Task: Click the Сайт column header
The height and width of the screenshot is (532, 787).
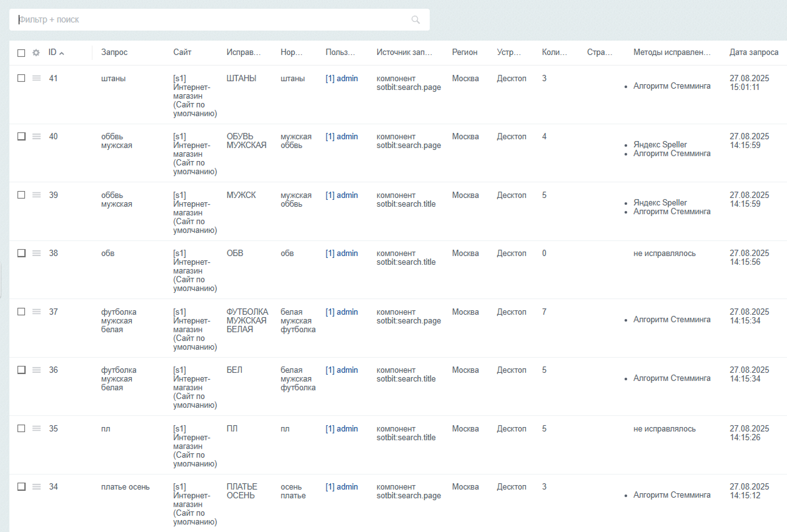Action: 182,52
